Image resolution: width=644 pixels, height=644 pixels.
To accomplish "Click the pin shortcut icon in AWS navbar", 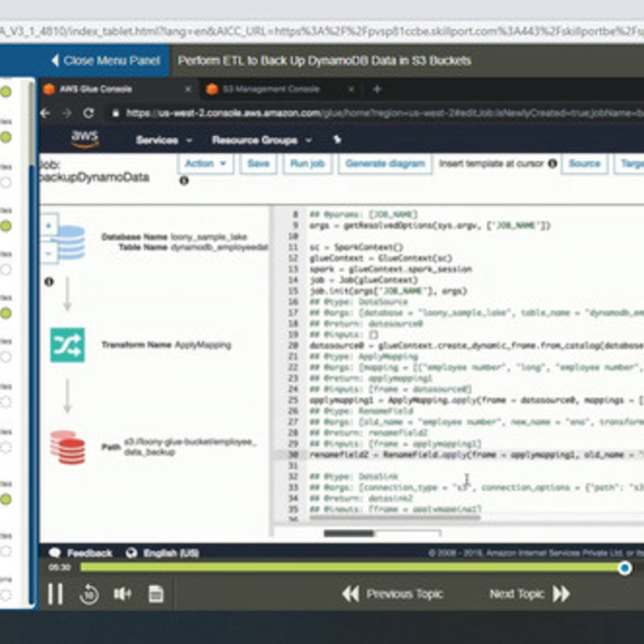I will click(337, 140).
